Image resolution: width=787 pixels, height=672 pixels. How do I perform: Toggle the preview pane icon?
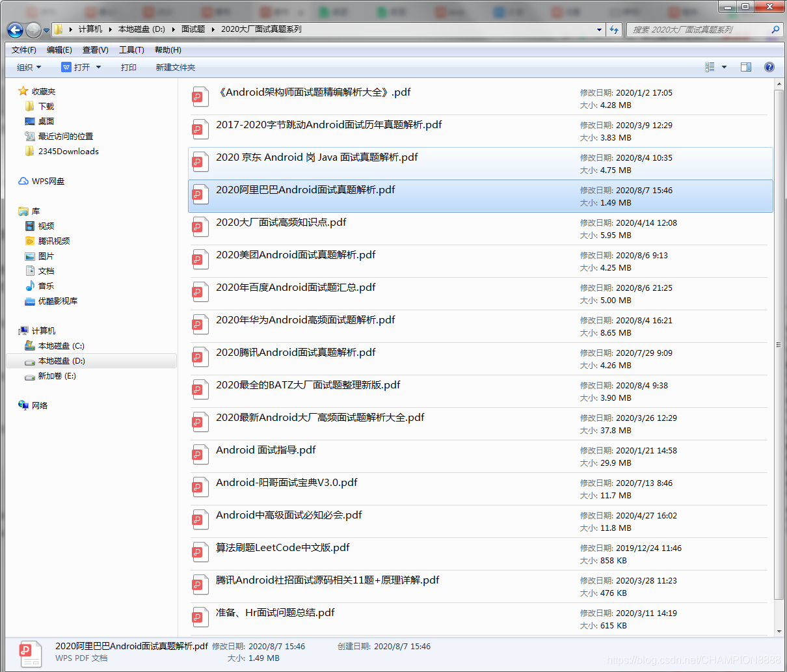[x=746, y=67]
